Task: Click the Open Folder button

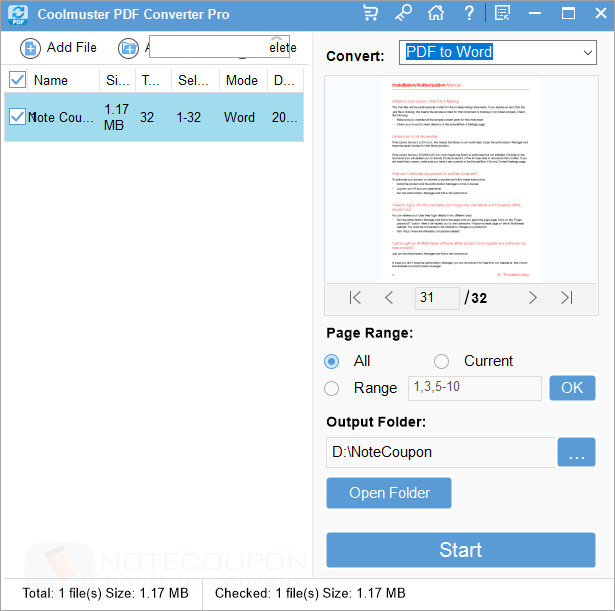Action: click(x=389, y=493)
